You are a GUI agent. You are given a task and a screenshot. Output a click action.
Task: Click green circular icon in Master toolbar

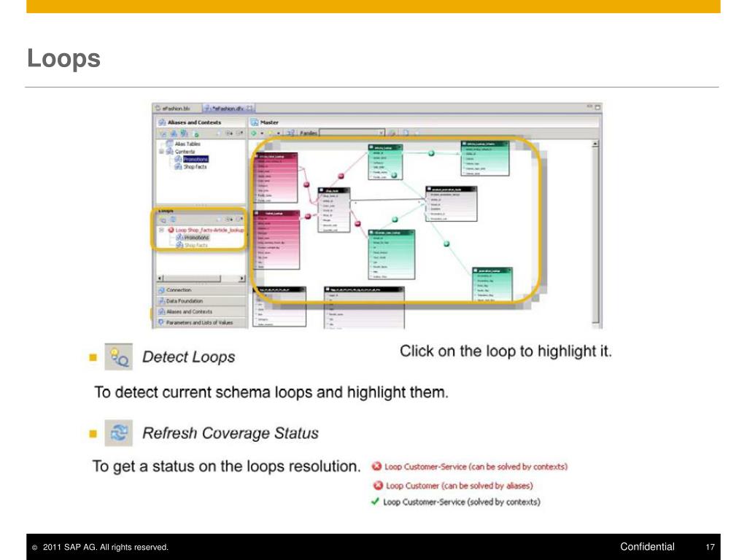click(x=254, y=133)
